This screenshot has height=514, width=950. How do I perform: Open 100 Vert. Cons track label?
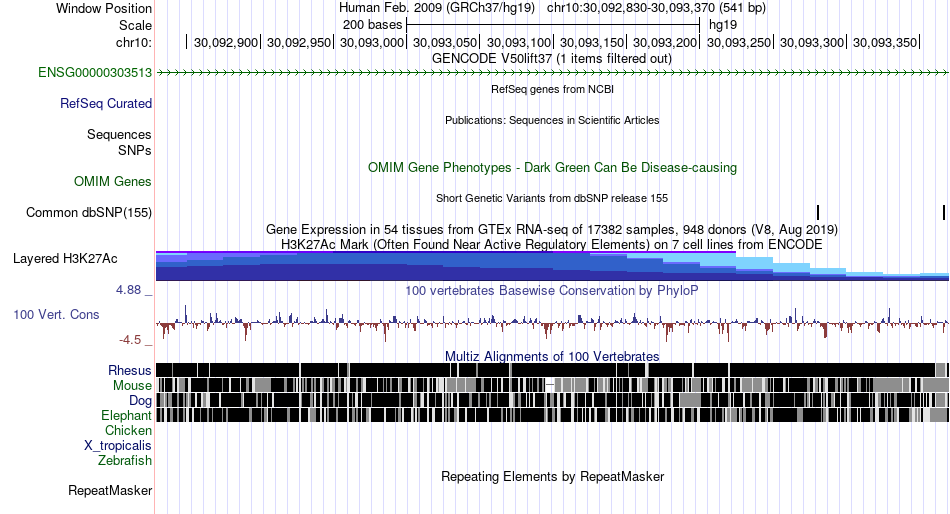[56, 315]
